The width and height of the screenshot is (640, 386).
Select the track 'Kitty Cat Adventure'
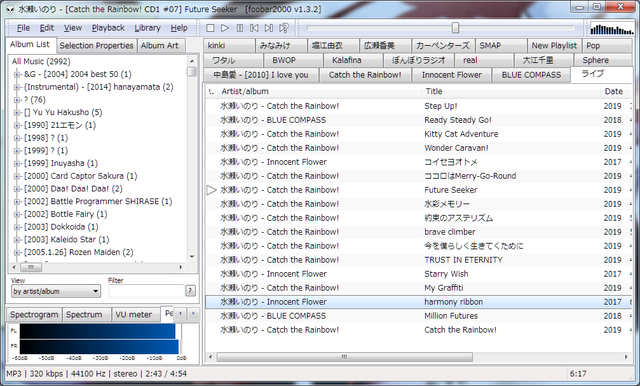point(418,134)
